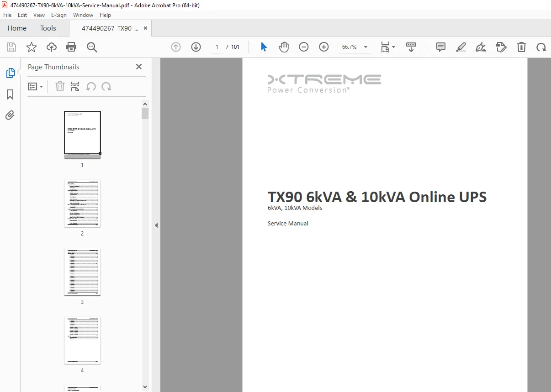Click the page number input field
Image resolution: width=551 pixels, height=392 pixels.
tap(217, 47)
